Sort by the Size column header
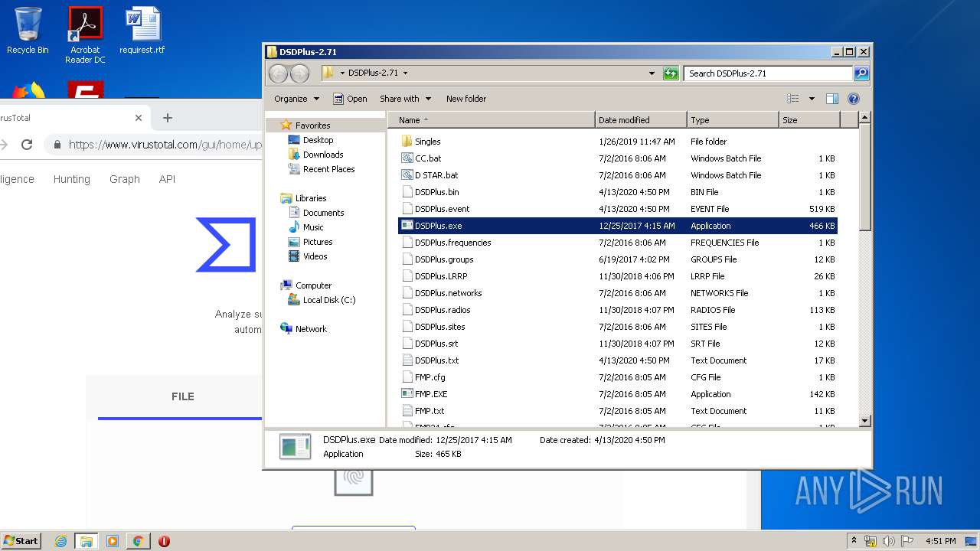980x551 pixels. coord(809,120)
